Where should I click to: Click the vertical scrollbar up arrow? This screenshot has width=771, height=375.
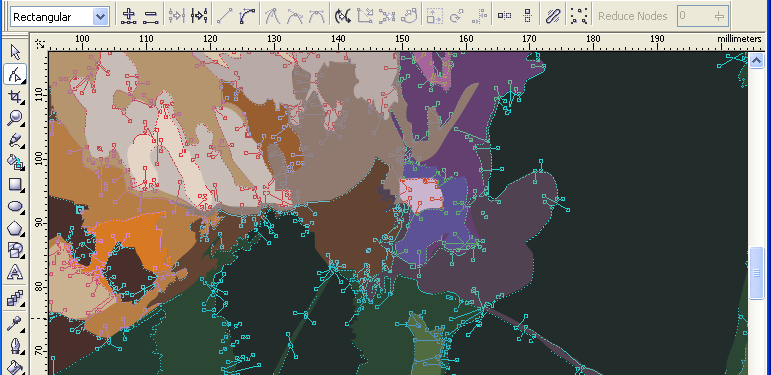(x=756, y=60)
